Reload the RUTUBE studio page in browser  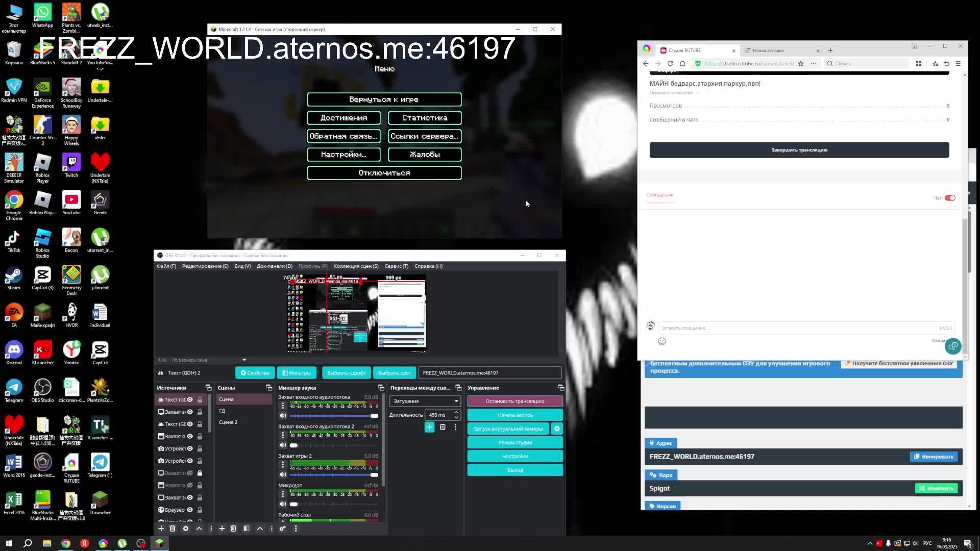click(x=670, y=64)
